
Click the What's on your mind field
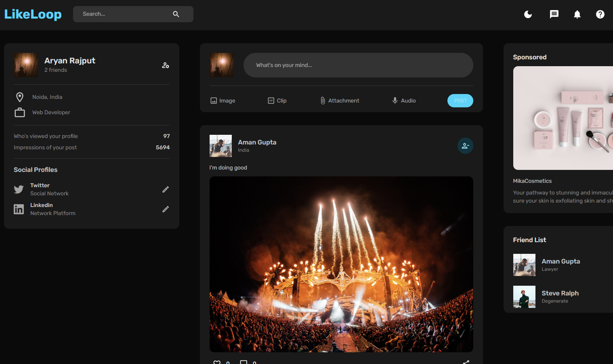pos(358,65)
